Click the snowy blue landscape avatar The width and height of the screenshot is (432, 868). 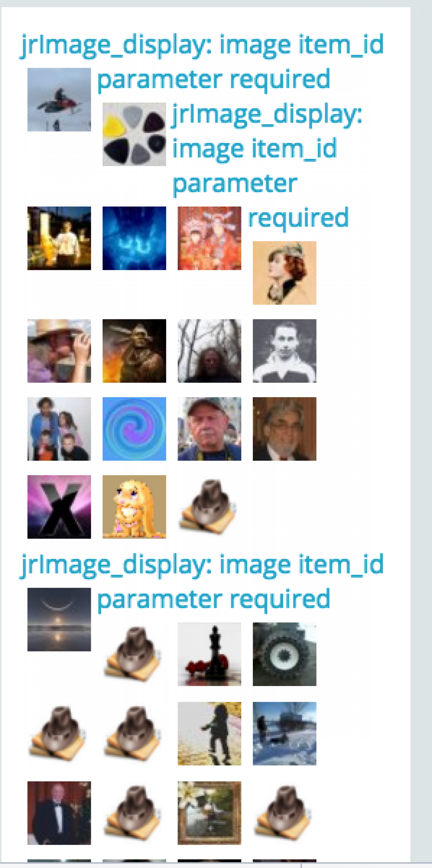tap(285, 734)
